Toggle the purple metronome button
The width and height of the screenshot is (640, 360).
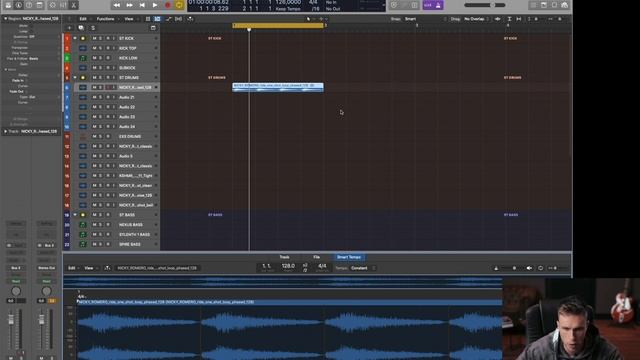click(438, 5)
